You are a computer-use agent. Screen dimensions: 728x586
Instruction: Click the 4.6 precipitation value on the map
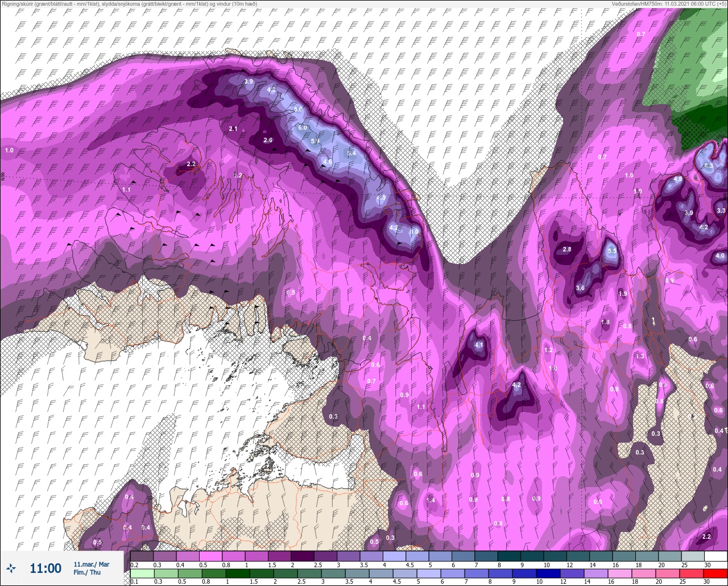click(x=328, y=162)
